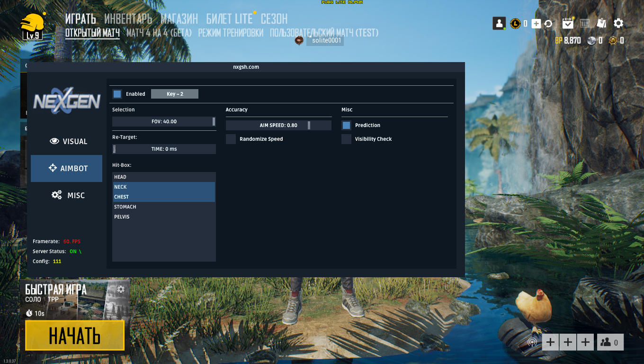The height and width of the screenshot is (364, 644).
Task: Enable the Randomize Speed checkbox
Action: (231, 139)
